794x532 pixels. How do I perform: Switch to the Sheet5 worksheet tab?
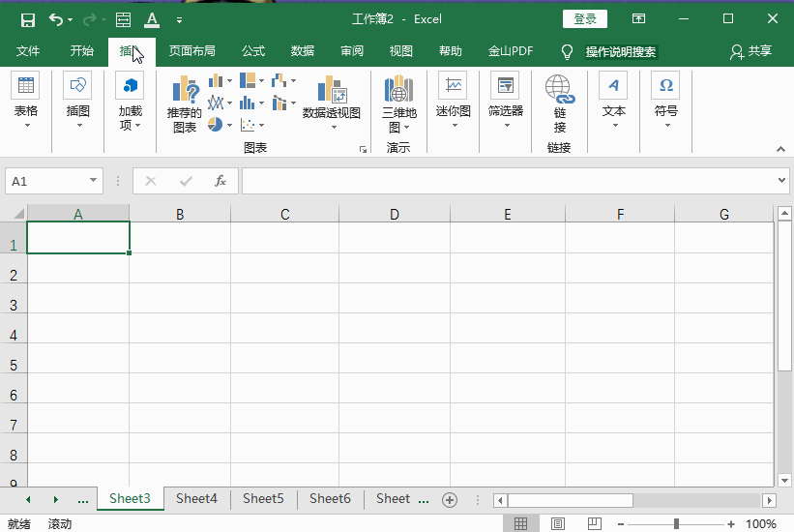pyautogui.click(x=263, y=499)
